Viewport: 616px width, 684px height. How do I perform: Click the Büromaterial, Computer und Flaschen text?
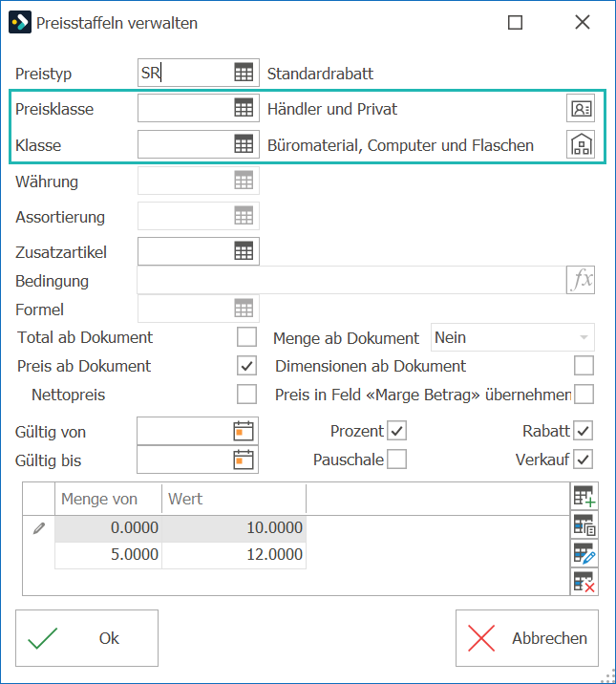[x=400, y=145]
